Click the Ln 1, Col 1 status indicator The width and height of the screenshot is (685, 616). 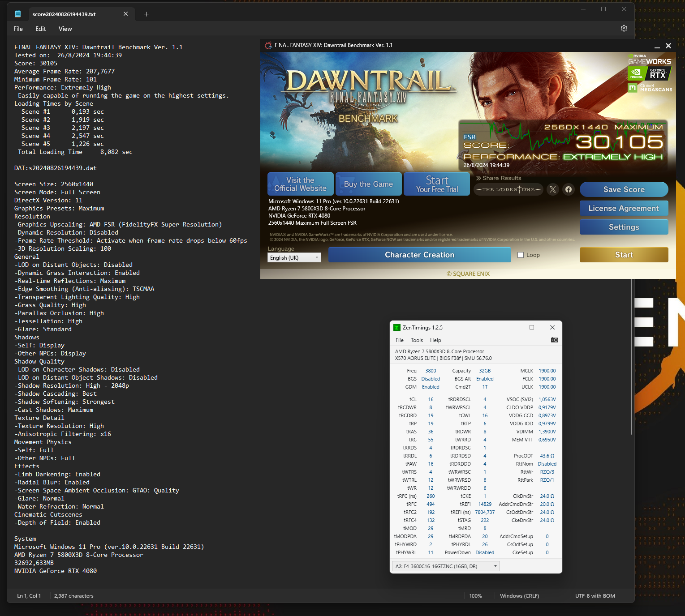click(29, 596)
